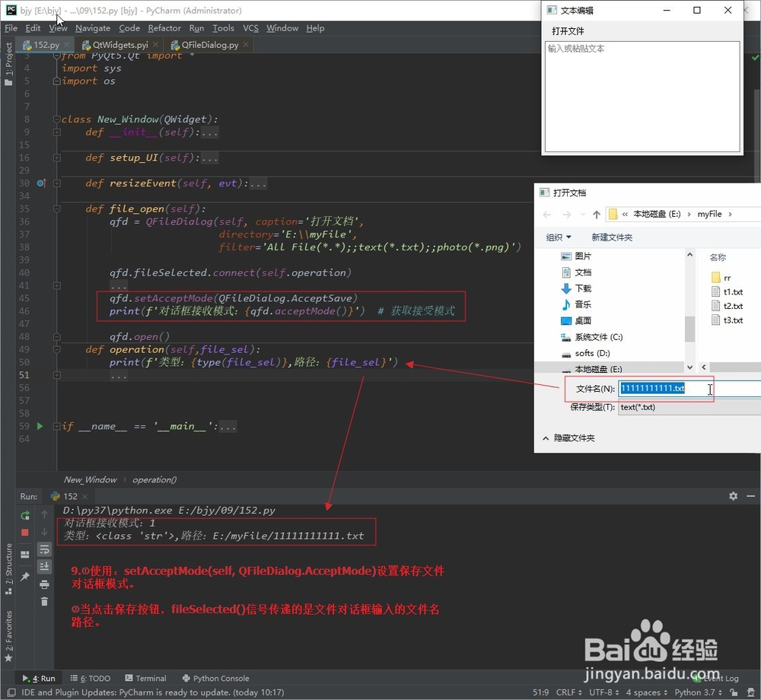Image resolution: width=761 pixels, height=700 pixels.
Task: Click the override gutter icon at line 30
Action: tap(41, 183)
